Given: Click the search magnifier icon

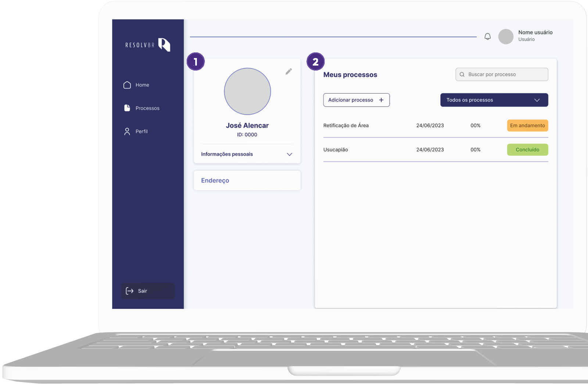Looking at the screenshot, I should (x=462, y=74).
